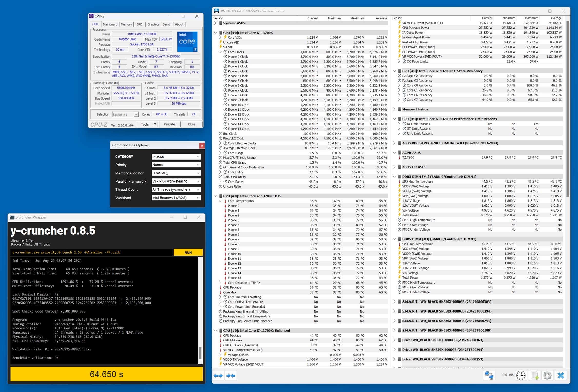Open the CATEGORY dropdown showing Pi-2.5b
Viewport: 578px width, 392px height.
[x=176, y=157]
